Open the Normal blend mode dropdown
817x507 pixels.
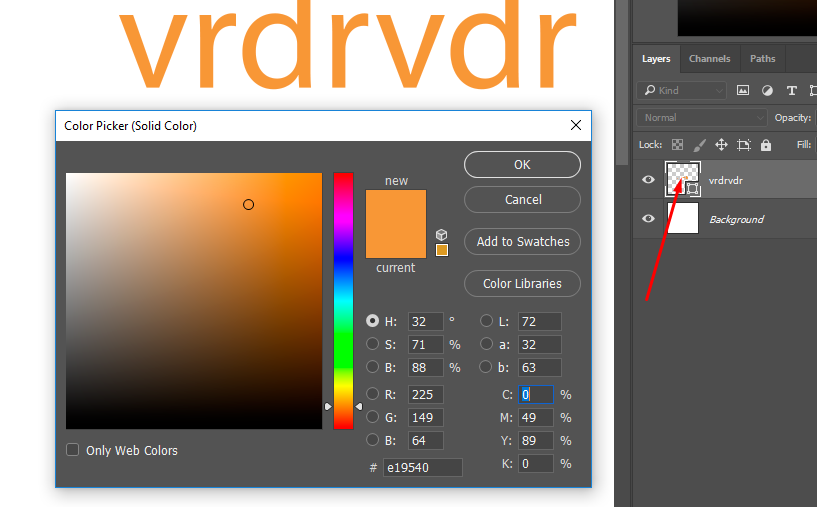702,118
